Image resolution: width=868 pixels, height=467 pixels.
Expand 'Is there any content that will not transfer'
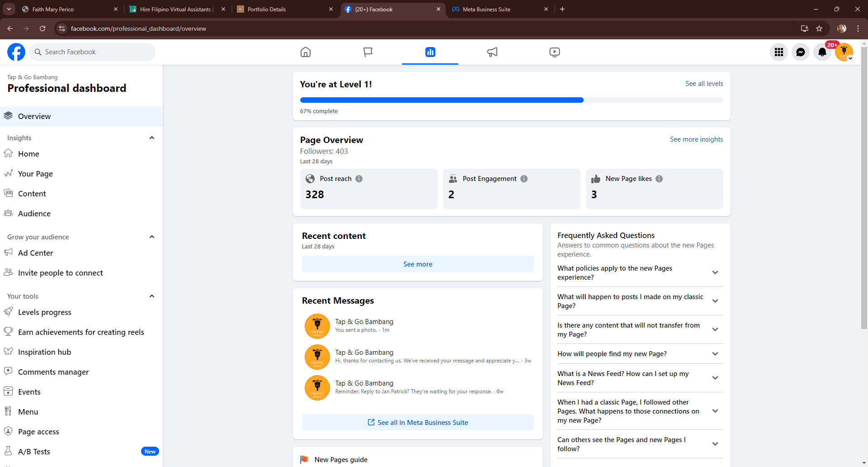(715, 329)
